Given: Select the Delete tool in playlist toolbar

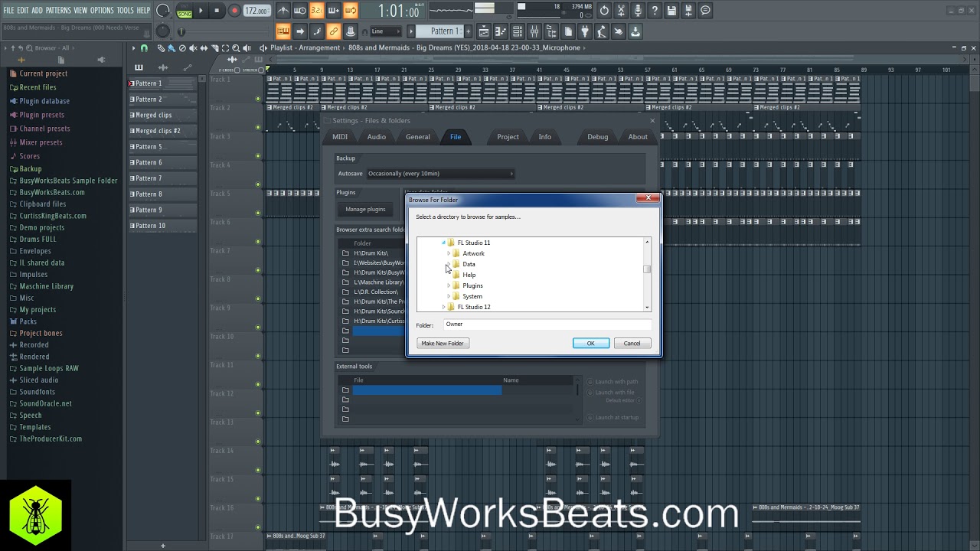Looking at the screenshot, I should tap(182, 48).
